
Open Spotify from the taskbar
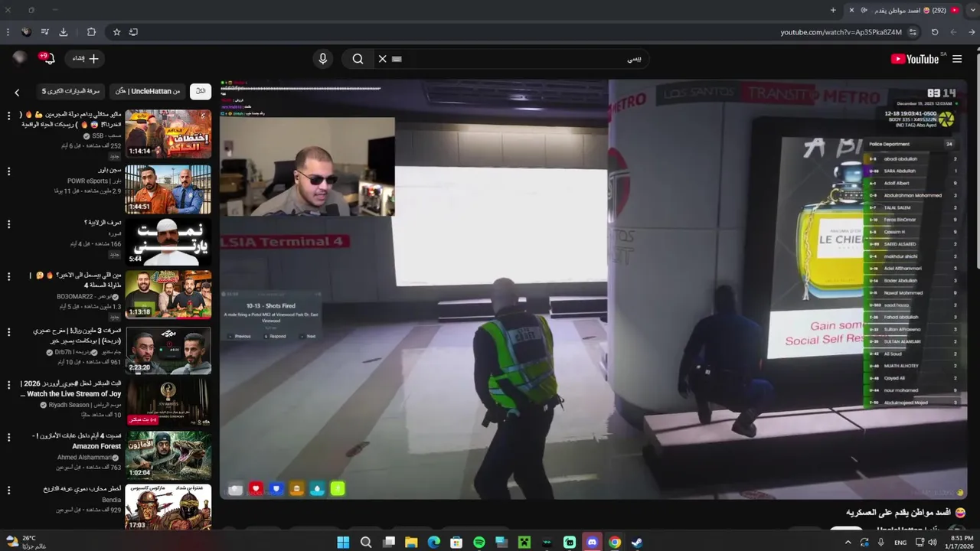pos(479,543)
